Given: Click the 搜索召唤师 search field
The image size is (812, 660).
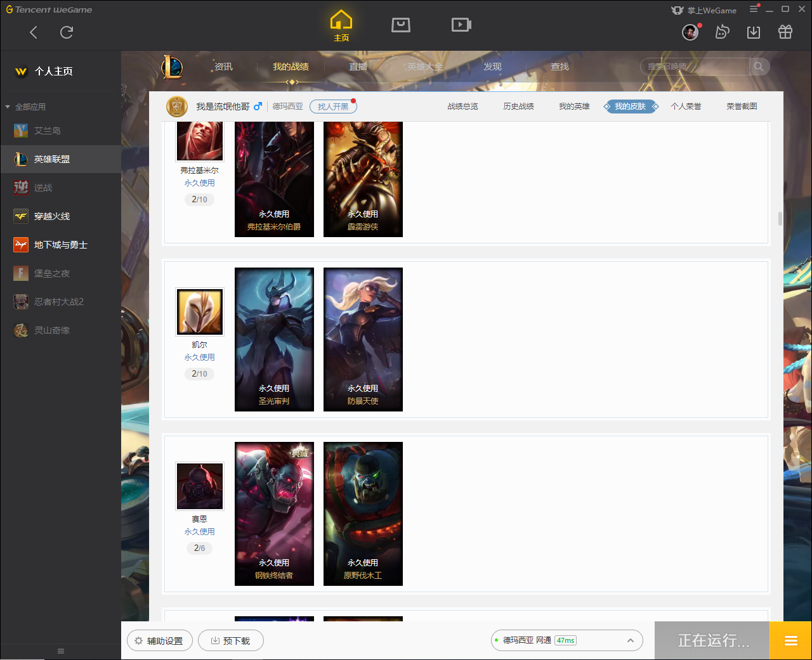Looking at the screenshot, I should (x=695, y=67).
